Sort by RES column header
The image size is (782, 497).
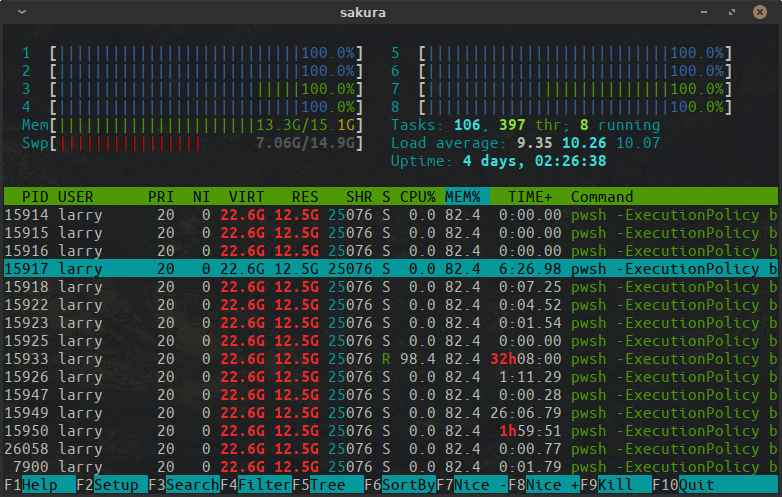(x=305, y=196)
